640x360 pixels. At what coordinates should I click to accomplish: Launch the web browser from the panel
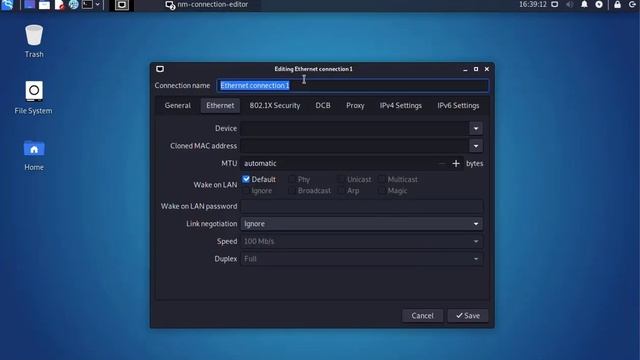click(x=73, y=4)
